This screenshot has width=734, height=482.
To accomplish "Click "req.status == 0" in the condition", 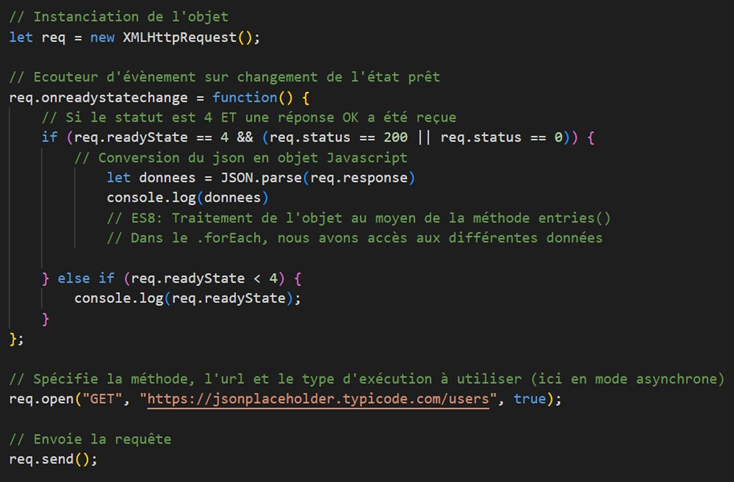I will click(x=501, y=137).
